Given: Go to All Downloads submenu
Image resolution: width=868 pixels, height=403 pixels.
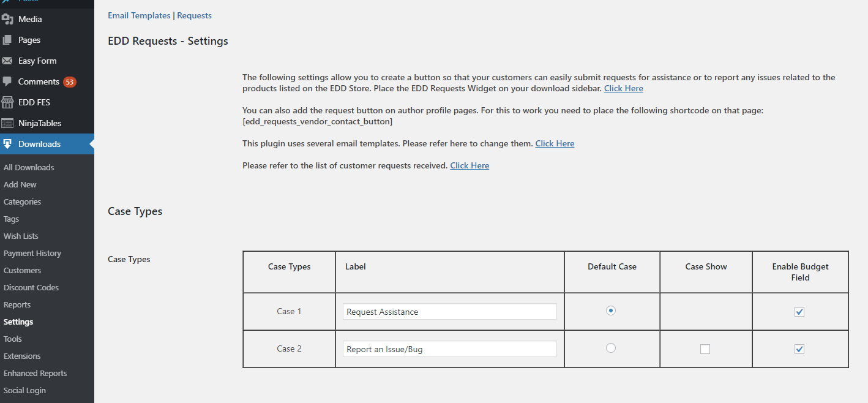Looking at the screenshot, I should (29, 167).
